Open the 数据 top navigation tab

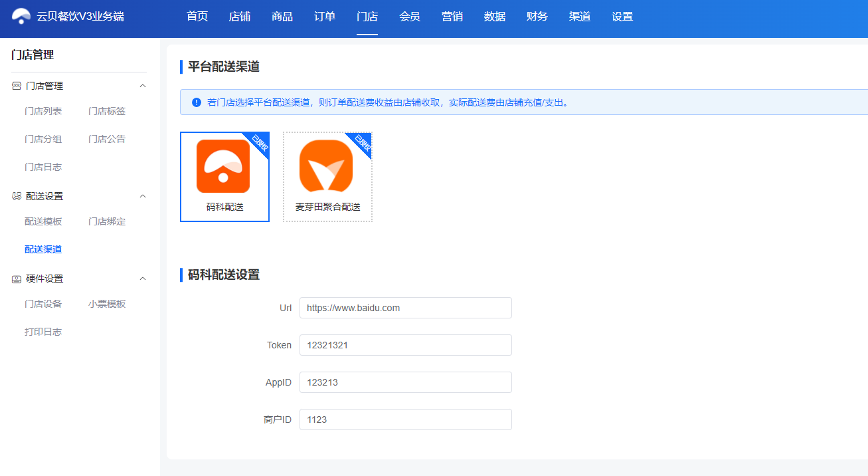pos(495,17)
